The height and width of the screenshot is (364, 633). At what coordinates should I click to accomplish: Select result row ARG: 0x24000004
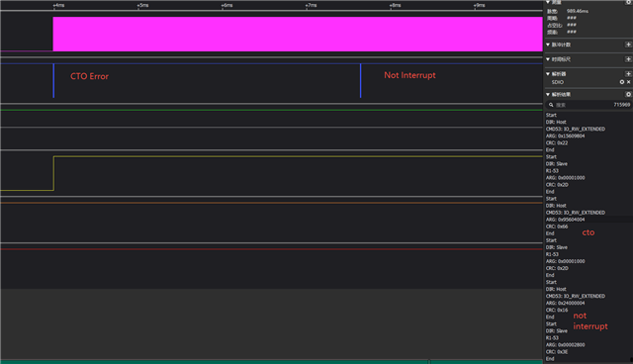[565, 303]
